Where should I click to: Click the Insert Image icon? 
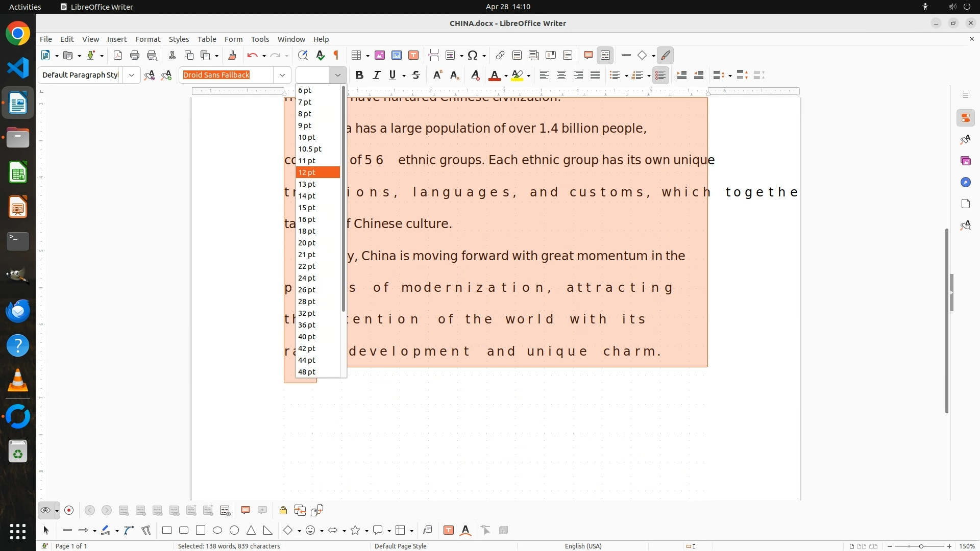pyautogui.click(x=380, y=55)
